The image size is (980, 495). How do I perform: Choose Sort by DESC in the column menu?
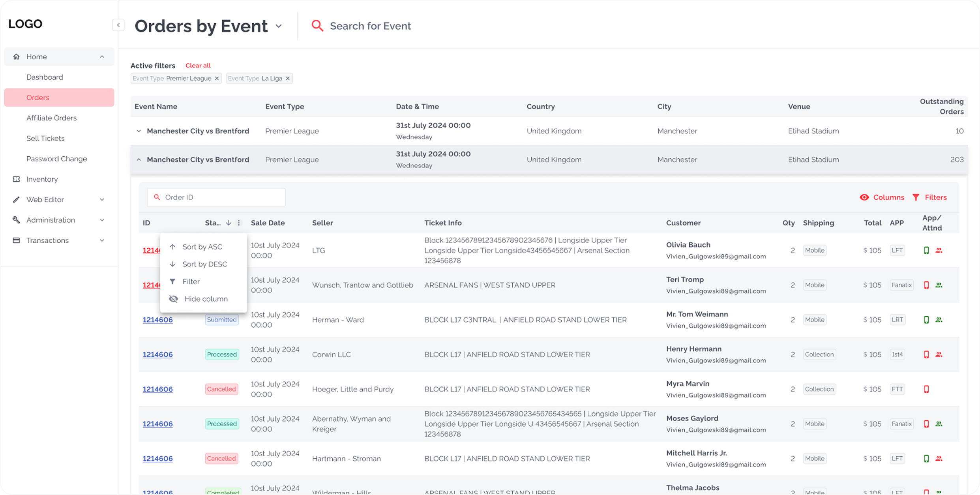click(205, 264)
